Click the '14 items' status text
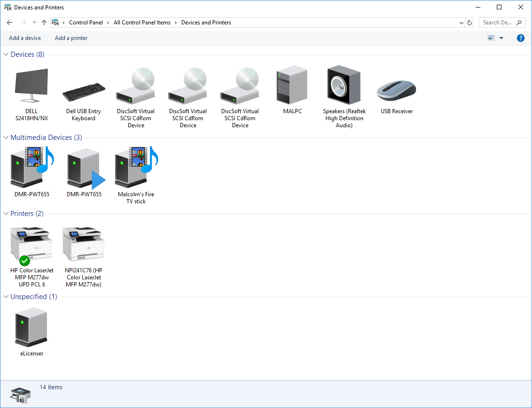 coord(51,387)
